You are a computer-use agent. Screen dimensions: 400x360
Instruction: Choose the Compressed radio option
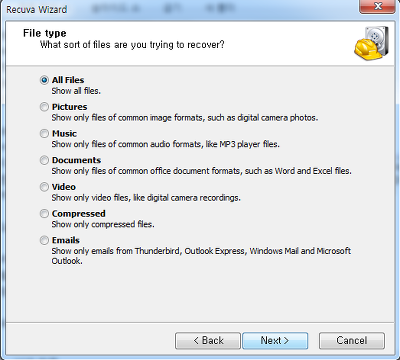(x=44, y=213)
